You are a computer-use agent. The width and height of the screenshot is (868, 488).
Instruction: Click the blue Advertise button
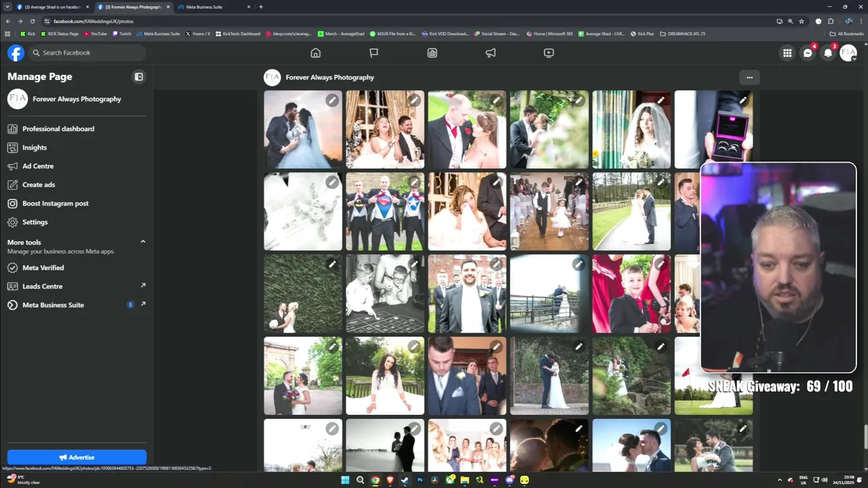tap(77, 457)
